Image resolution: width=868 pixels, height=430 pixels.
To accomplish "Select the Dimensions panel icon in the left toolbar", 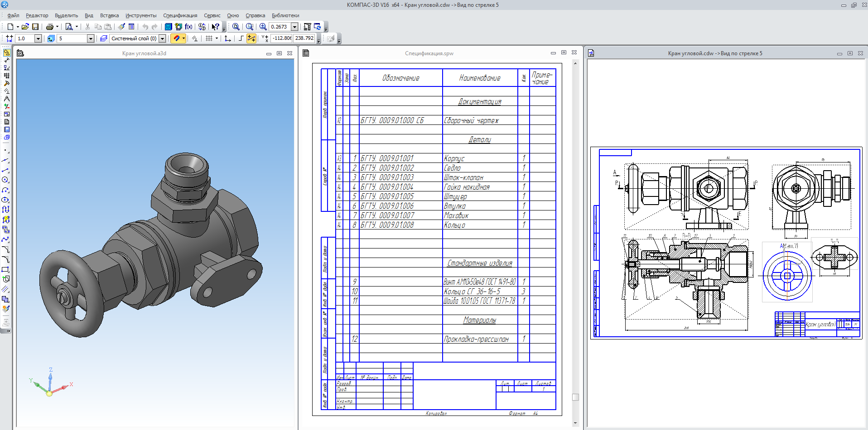I will pos(6,60).
